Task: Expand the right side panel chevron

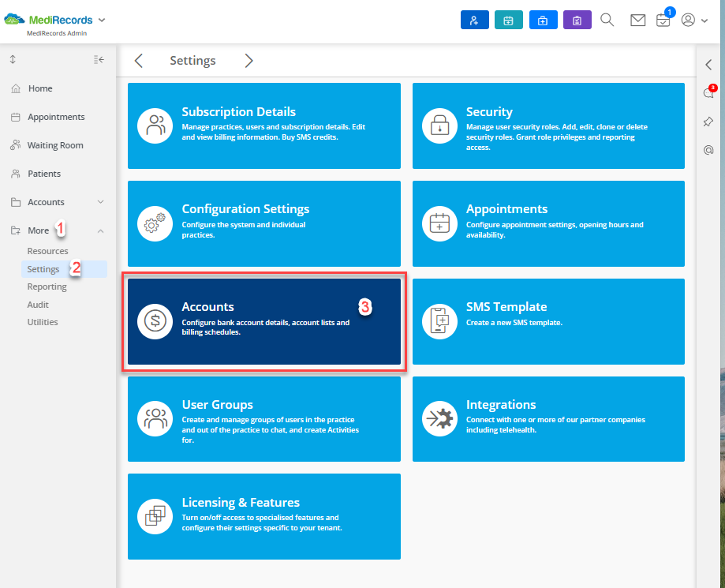Action: tap(708, 64)
